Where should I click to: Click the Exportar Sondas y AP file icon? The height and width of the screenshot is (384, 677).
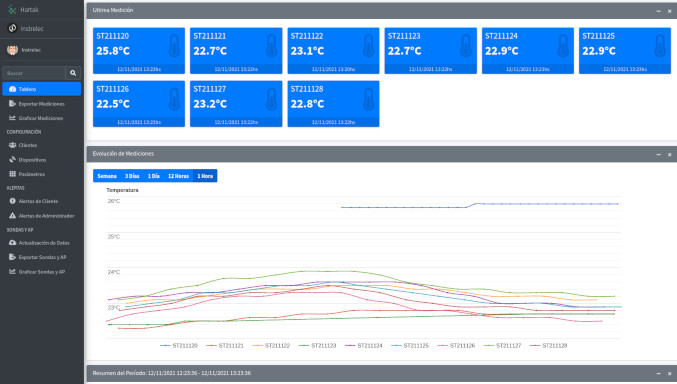pyautogui.click(x=13, y=257)
